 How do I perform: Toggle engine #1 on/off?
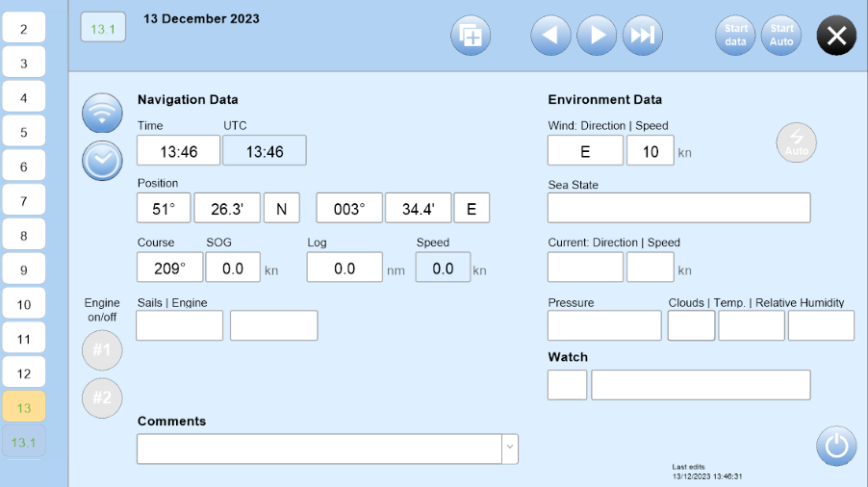click(102, 349)
